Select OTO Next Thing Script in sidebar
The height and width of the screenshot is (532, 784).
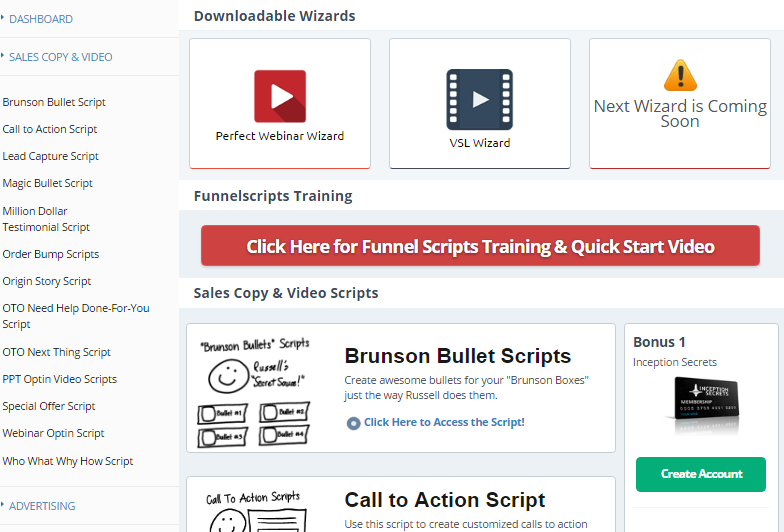[x=56, y=352]
